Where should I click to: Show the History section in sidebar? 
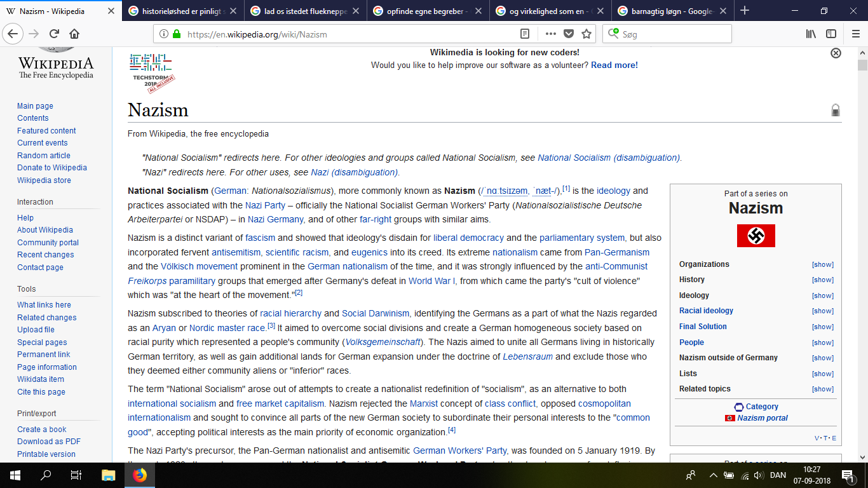pyautogui.click(x=822, y=280)
